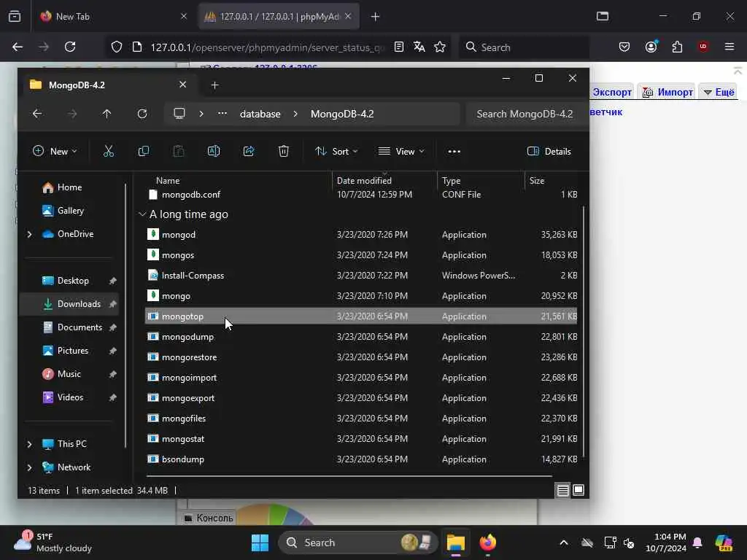This screenshot has height=560, width=747.
Task: Open Firefox hamburger application menu
Action: (x=729, y=47)
